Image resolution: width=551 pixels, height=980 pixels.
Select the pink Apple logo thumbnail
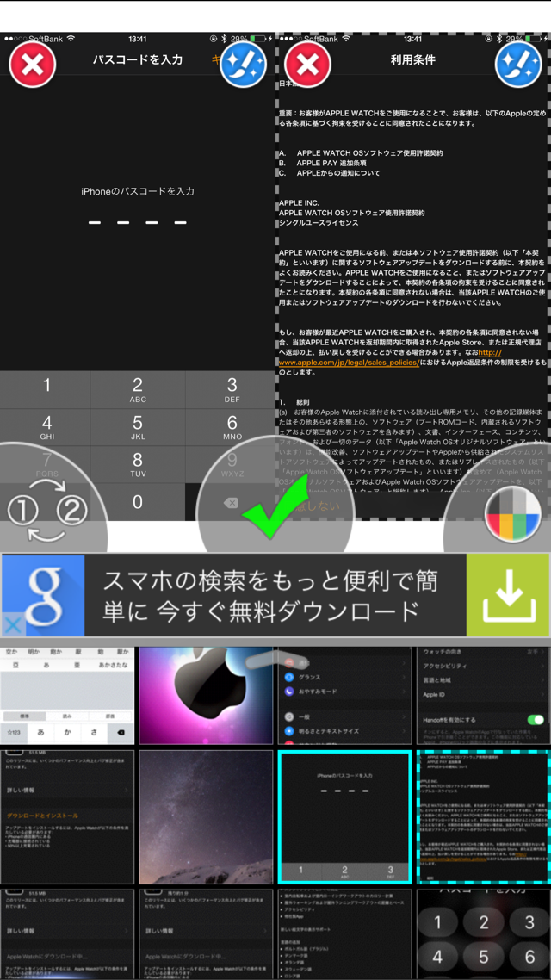click(x=206, y=695)
